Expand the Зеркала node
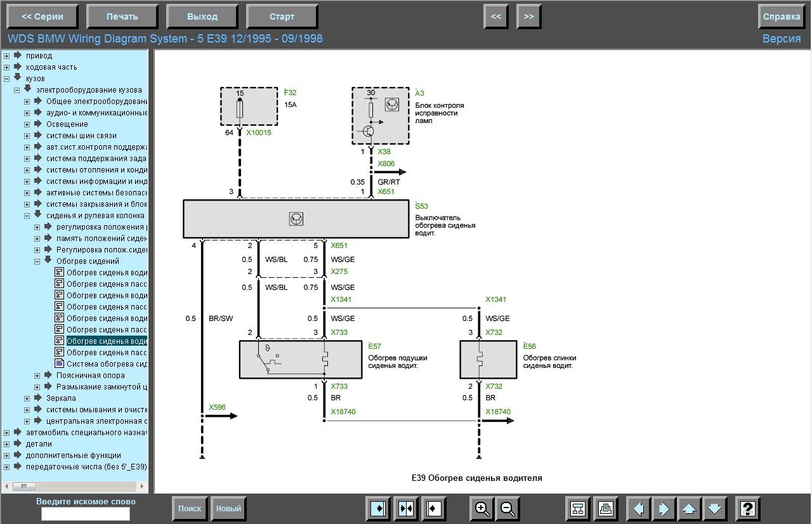The width and height of the screenshot is (812, 524). coord(27,398)
